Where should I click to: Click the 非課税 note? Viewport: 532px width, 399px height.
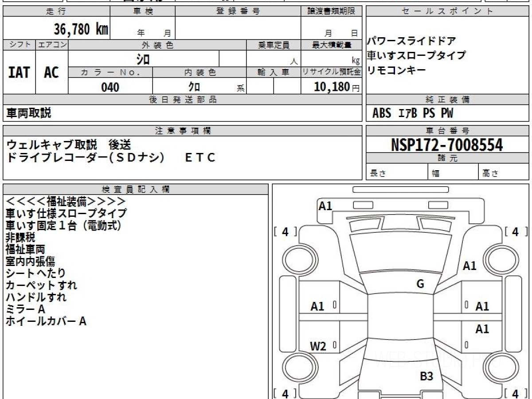[x=20, y=238]
